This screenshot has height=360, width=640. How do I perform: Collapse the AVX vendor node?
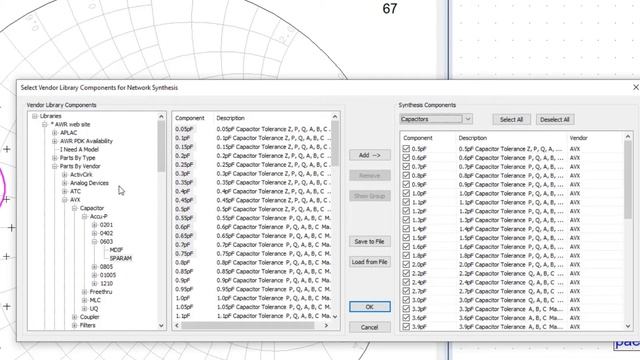64,200
